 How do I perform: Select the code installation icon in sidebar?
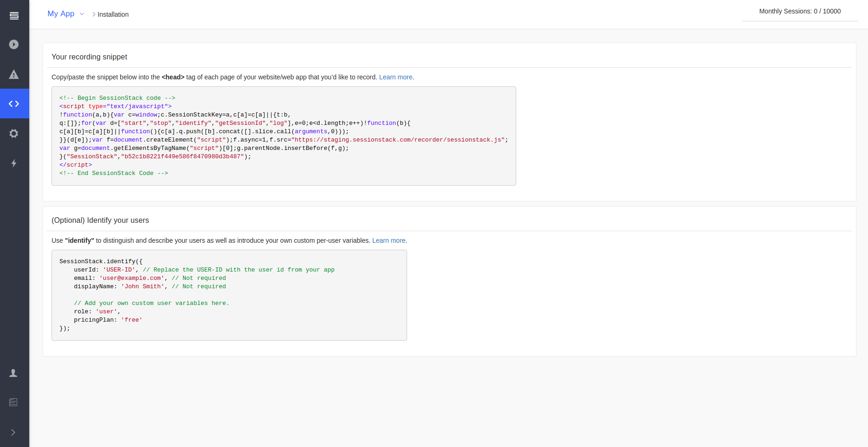14,104
